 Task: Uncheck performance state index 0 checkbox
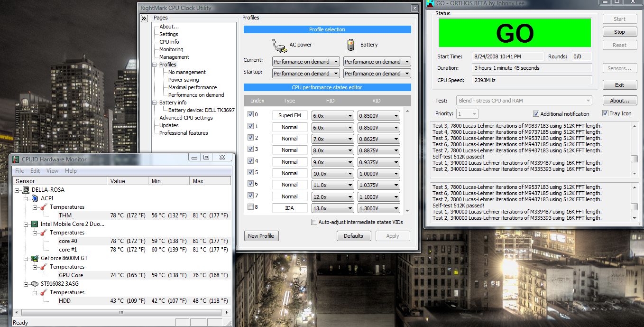point(250,114)
